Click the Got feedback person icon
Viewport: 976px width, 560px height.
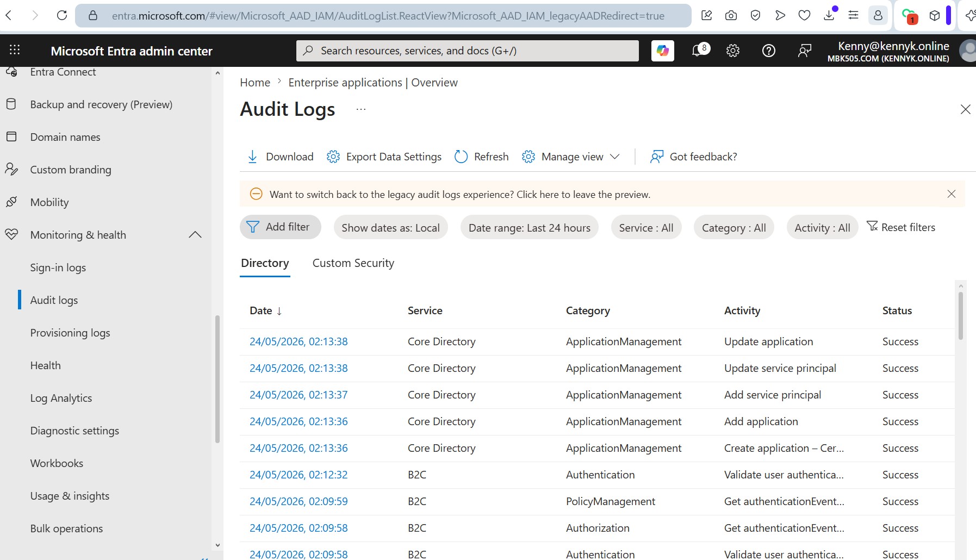pyautogui.click(x=657, y=157)
